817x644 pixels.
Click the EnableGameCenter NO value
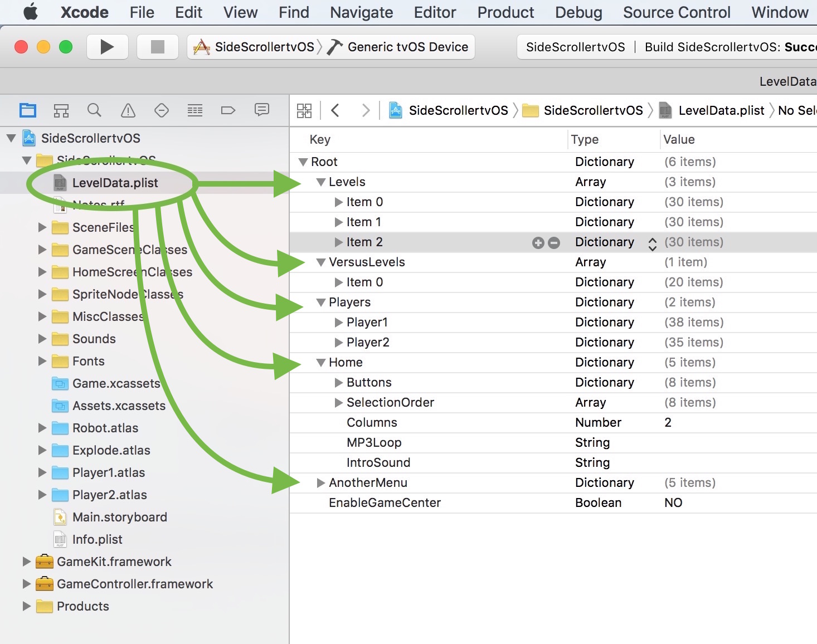point(673,503)
